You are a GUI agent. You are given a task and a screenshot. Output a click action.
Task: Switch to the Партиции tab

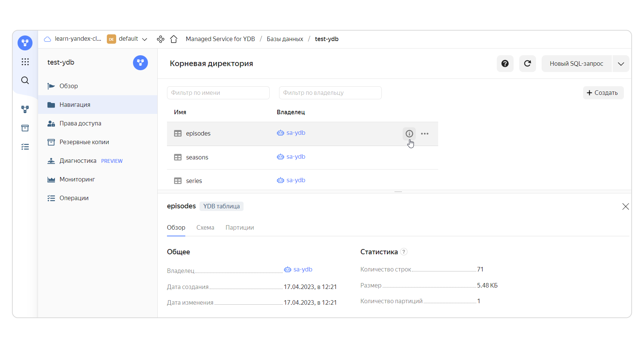tap(240, 227)
